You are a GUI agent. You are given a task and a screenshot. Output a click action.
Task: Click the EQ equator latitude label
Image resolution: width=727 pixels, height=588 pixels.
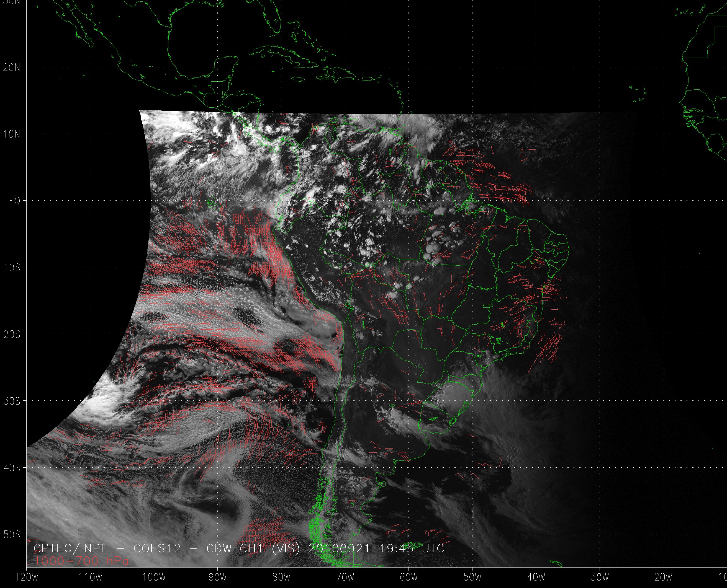point(14,201)
